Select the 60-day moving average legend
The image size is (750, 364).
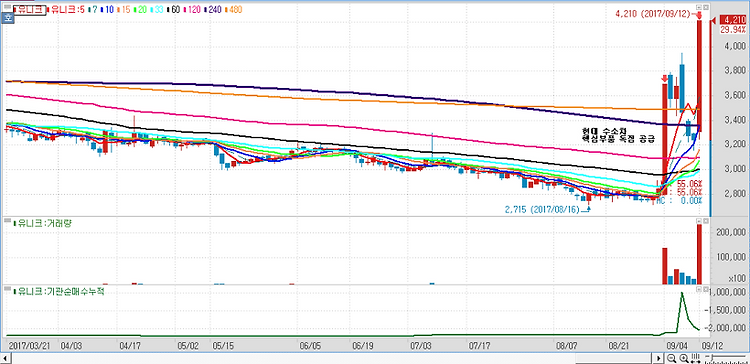click(174, 10)
